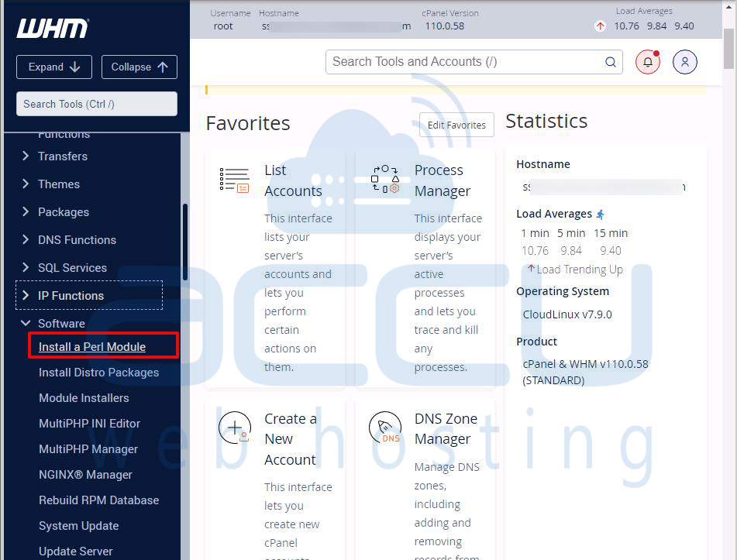
Task: Collapse the Software section
Action: pyautogui.click(x=53, y=323)
